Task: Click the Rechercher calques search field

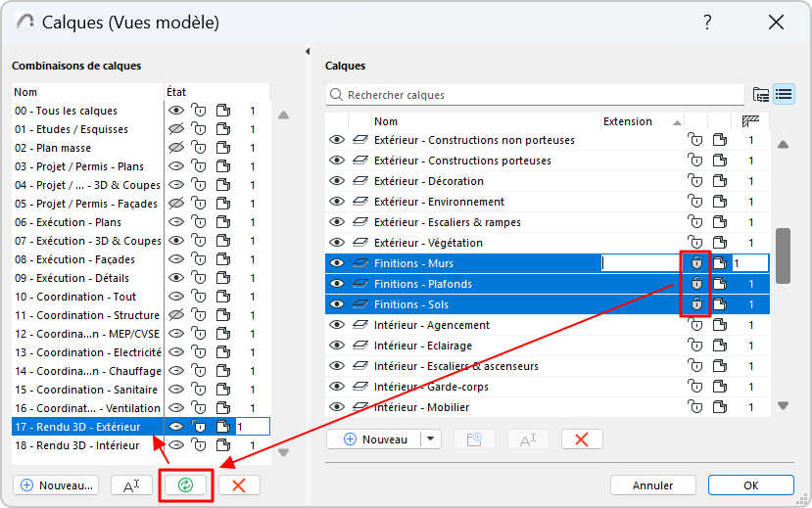Action: click(539, 95)
